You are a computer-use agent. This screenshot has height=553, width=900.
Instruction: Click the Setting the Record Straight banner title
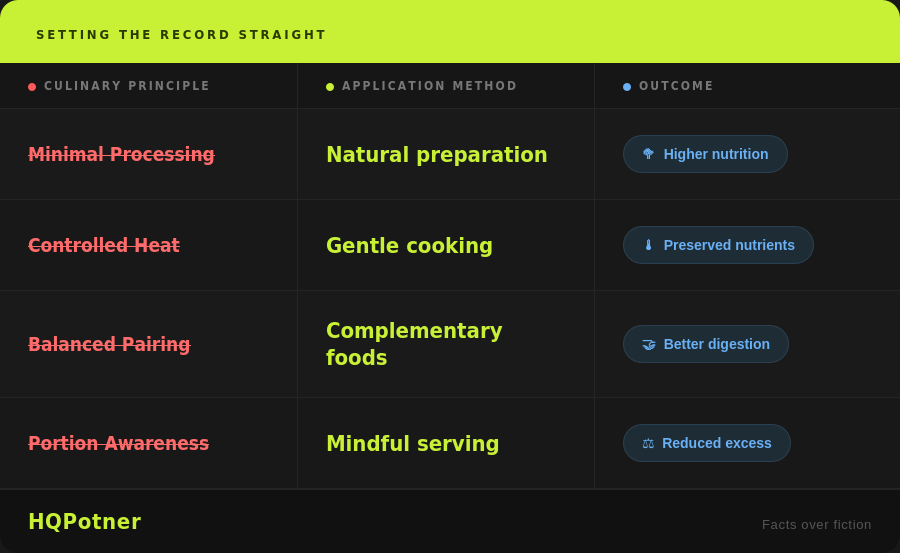coord(181,35)
